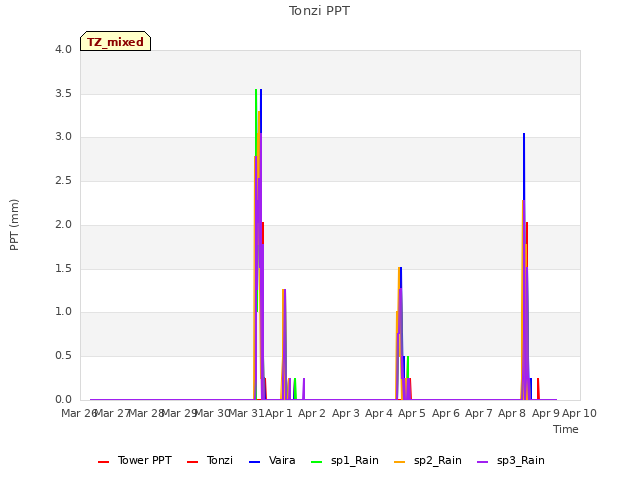Click the Apr 6 x-axis tick label
The height and width of the screenshot is (480, 640).
[446, 413]
